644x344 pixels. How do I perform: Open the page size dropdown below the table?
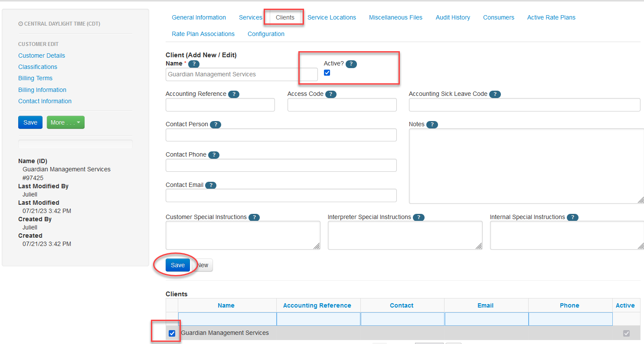429,343
